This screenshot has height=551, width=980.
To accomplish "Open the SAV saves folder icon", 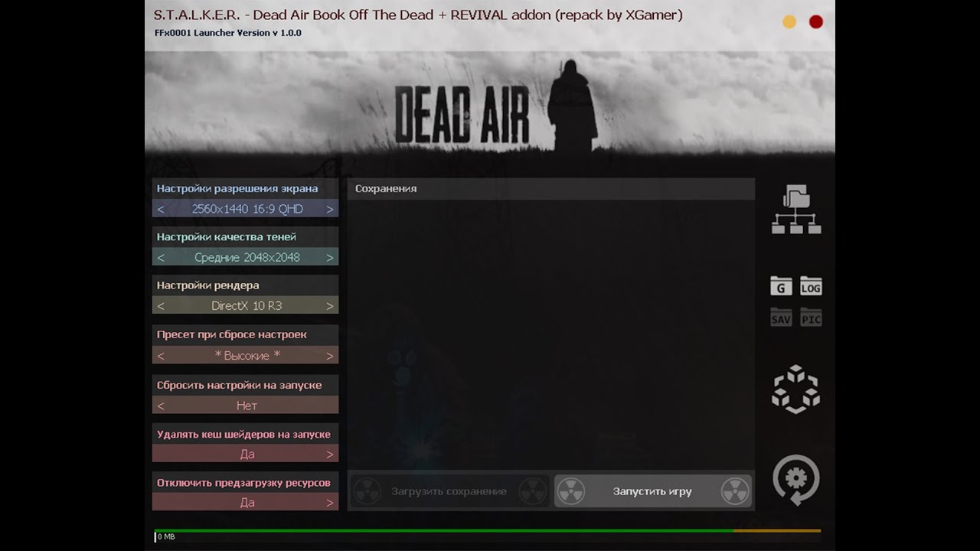I will point(781,317).
